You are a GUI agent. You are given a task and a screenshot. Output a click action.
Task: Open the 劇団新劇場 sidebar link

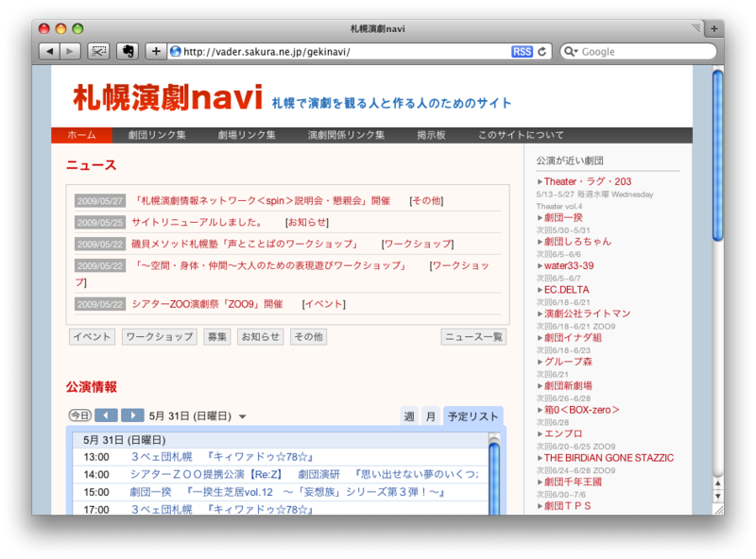point(568,386)
